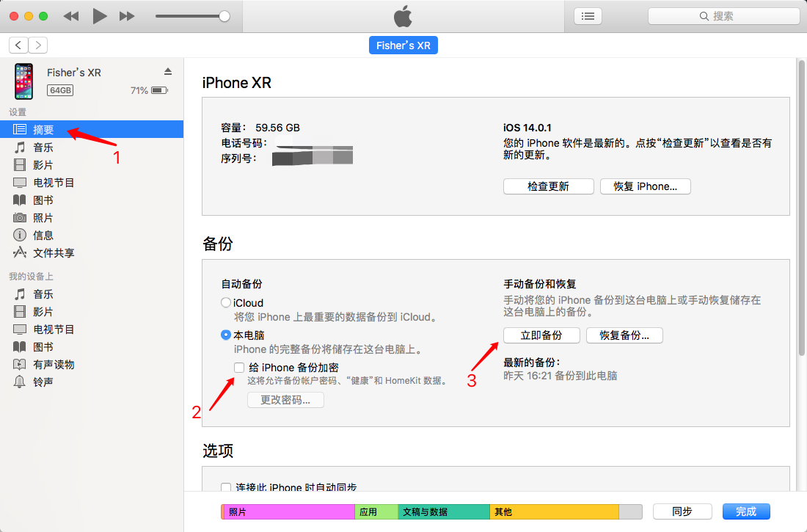Select the iCloud backup radio button
The width and height of the screenshot is (807, 532).
coord(225,303)
